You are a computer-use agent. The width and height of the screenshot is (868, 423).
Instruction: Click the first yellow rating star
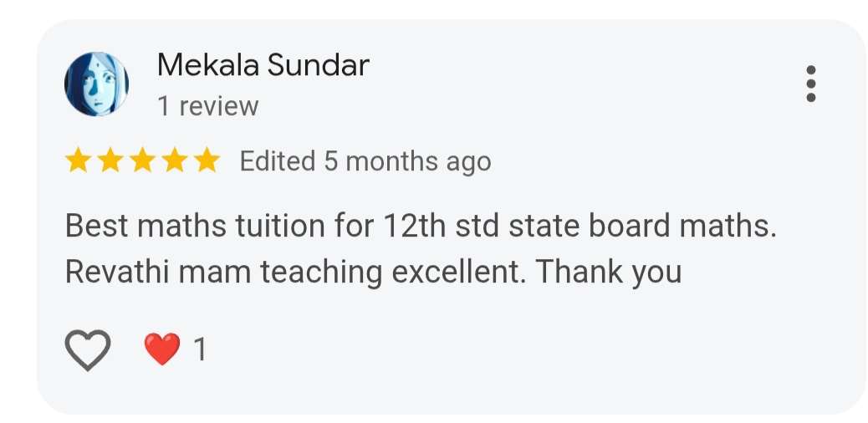tap(78, 161)
